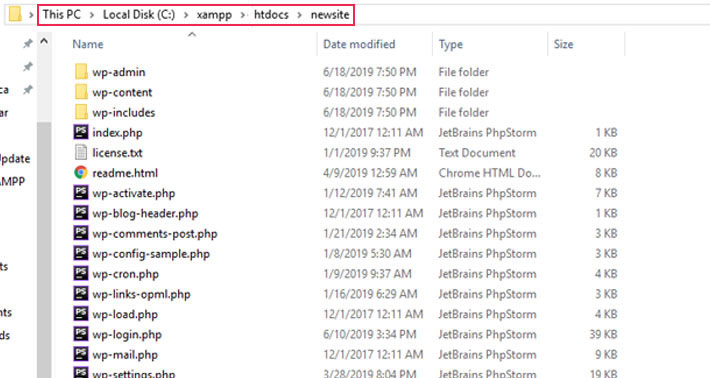The image size is (710, 378).
Task: Select the wp-mail.php file icon
Action: 81,354
